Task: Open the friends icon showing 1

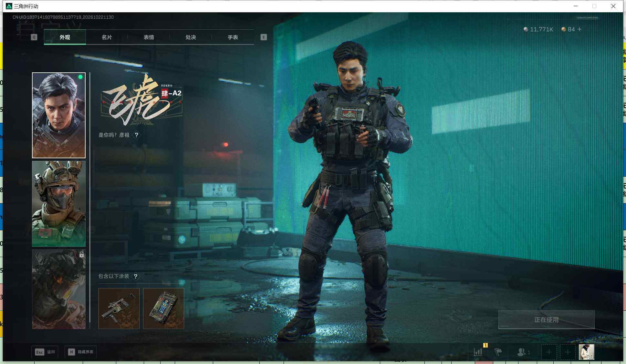Action: click(524, 352)
